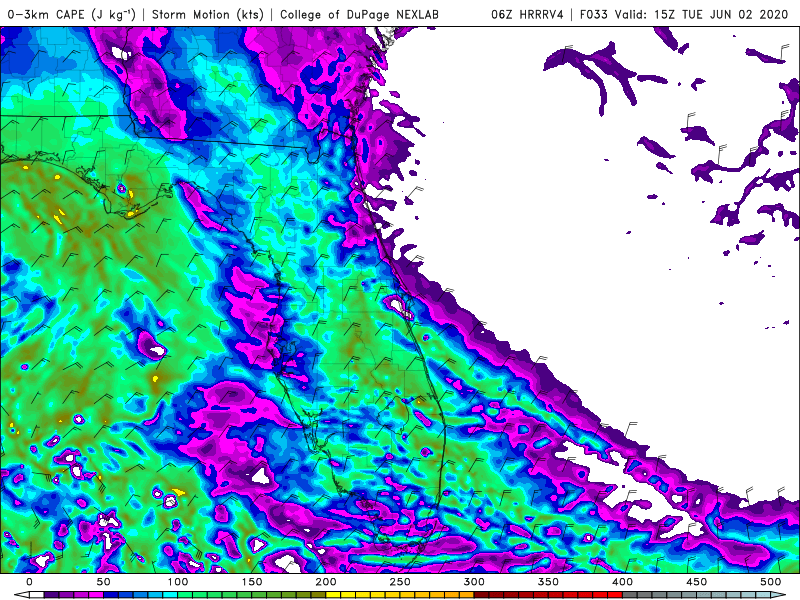Viewport: 800px width, 600px height.
Task: Click the 'F033' forecast hour text
Action: (x=594, y=14)
